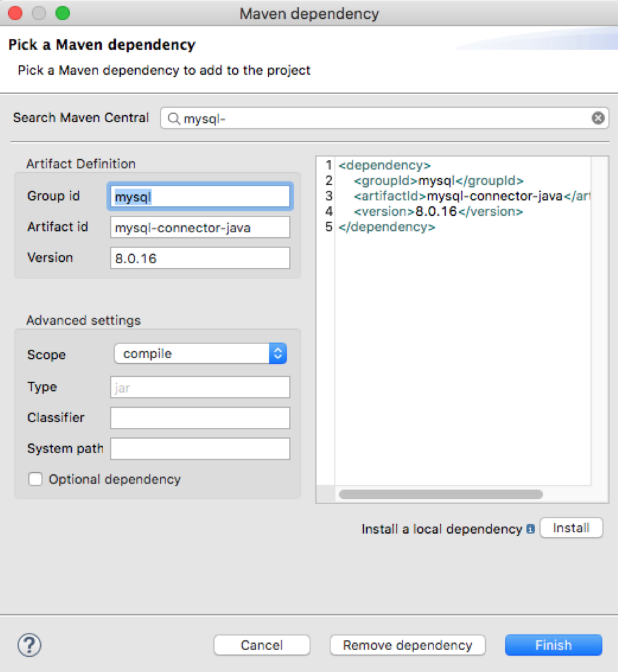The image size is (618, 672).
Task: Enable the Optional dependency checkbox
Action: (x=36, y=479)
